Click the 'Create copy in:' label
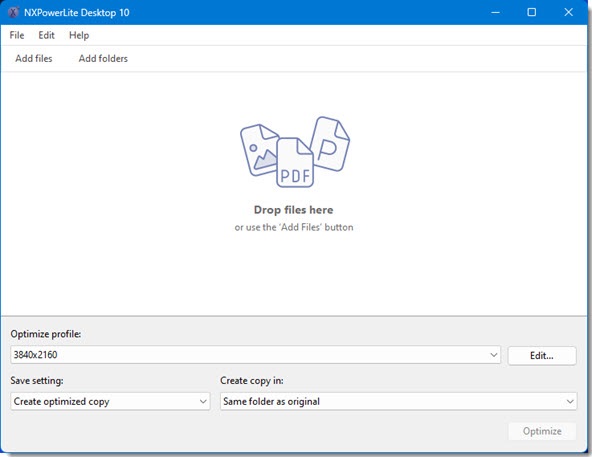Image resolution: width=592 pixels, height=457 pixels. [252, 380]
